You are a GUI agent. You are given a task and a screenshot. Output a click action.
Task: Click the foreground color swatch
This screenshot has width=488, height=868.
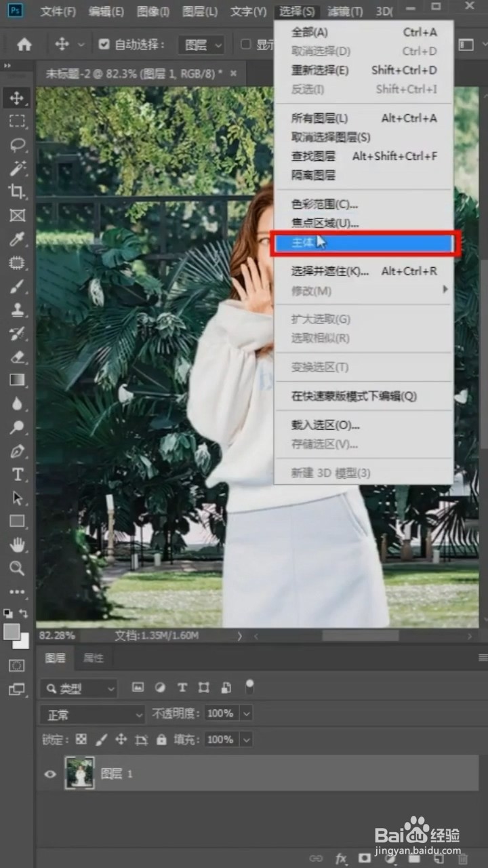pyautogui.click(x=12, y=631)
